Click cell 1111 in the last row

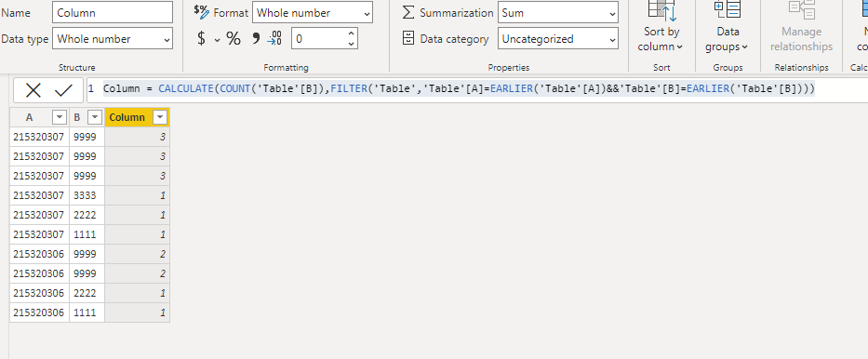tap(87, 312)
